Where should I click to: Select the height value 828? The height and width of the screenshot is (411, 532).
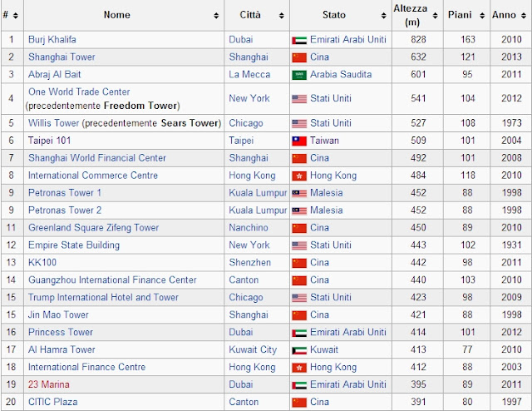[418, 40]
